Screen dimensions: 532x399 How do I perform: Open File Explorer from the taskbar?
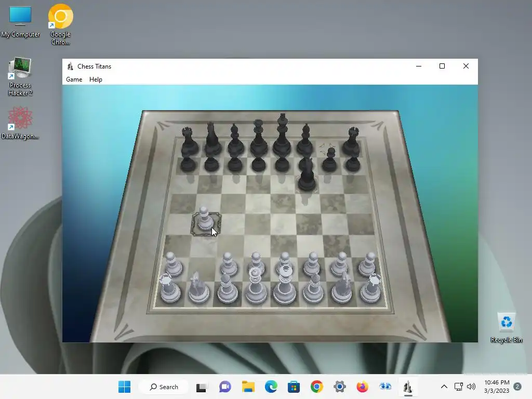pyautogui.click(x=248, y=387)
